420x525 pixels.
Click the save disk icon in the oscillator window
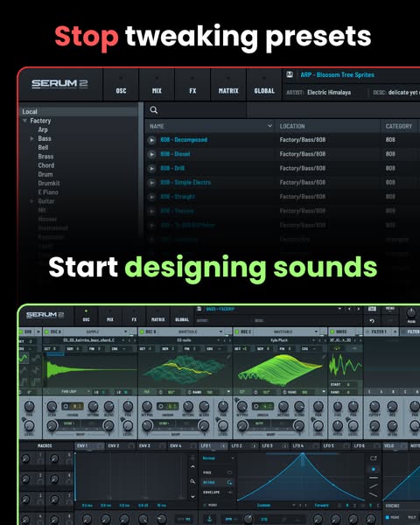pos(199,309)
